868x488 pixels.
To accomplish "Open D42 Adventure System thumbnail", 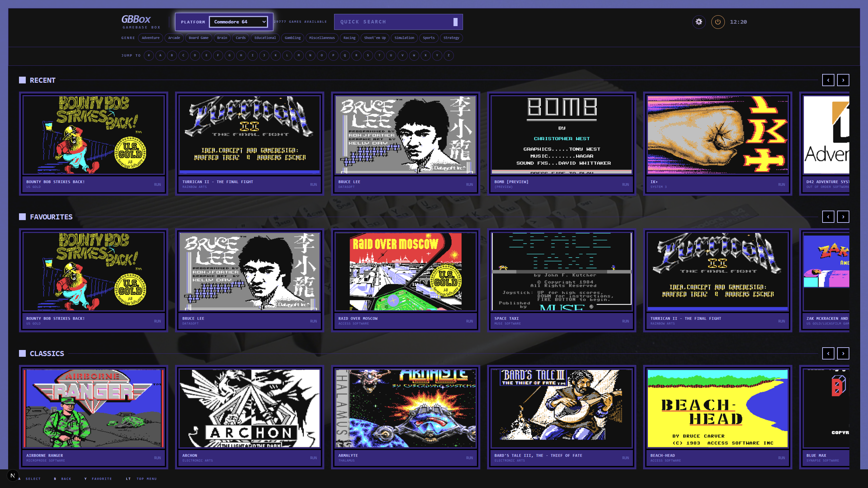I will click(x=826, y=135).
